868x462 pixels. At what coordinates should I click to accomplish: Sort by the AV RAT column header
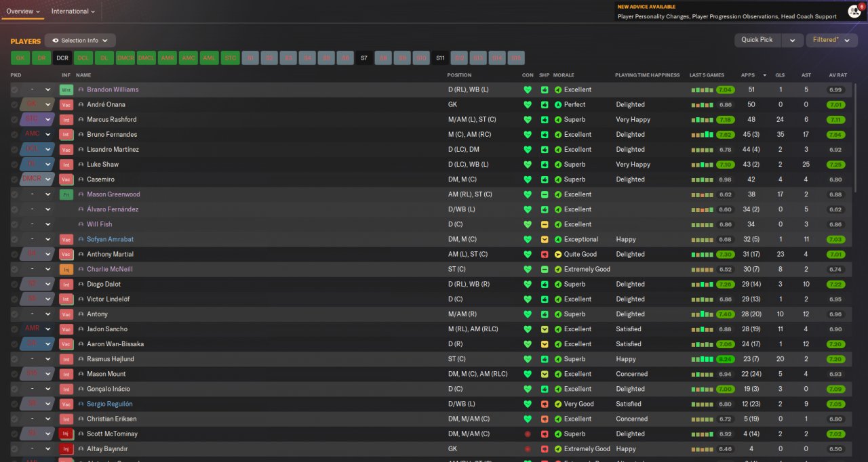pyautogui.click(x=837, y=75)
